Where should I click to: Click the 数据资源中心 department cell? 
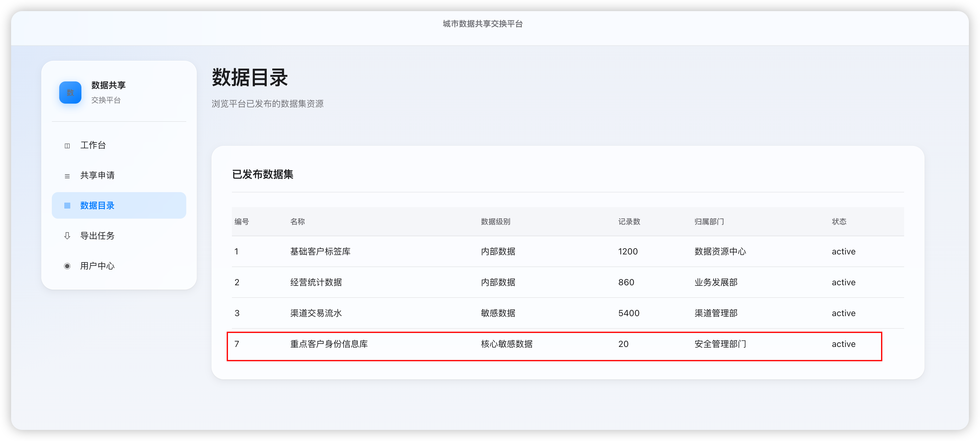click(720, 252)
